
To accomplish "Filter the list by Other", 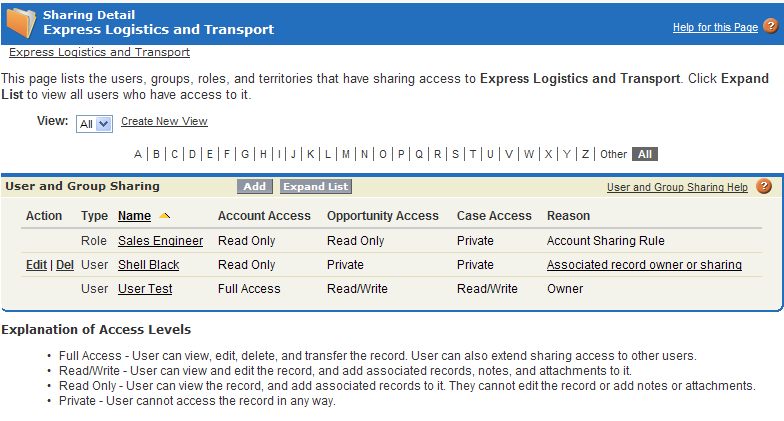I will [x=613, y=154].
